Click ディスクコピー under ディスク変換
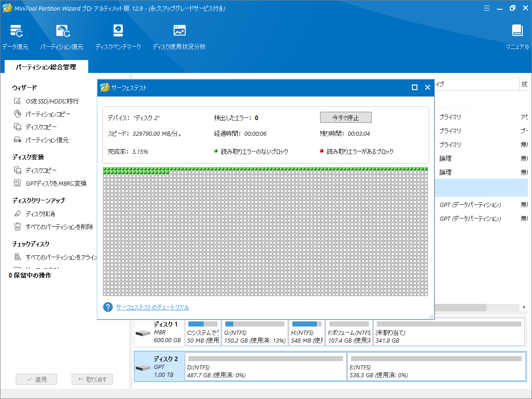Image resolution: width=532 pixels, height=399 pixels. point(41,170)
